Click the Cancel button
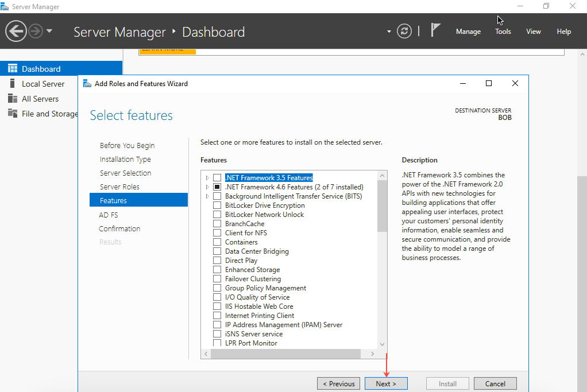 coord(495,383)
